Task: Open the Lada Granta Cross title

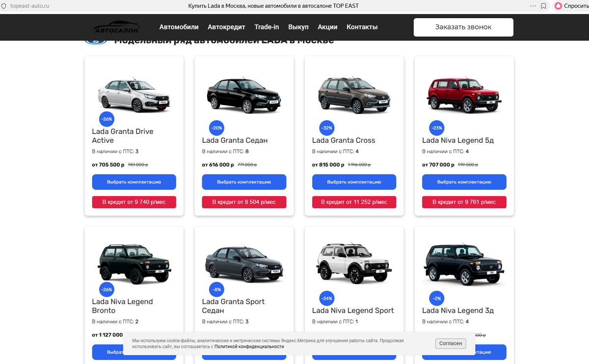Action: [344, 140]
